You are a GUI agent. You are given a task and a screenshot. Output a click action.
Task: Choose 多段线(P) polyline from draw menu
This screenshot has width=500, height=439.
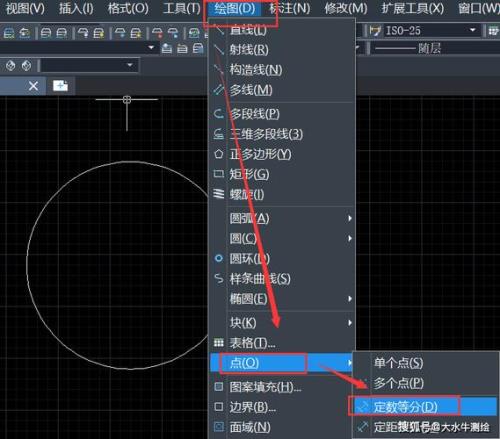point(282,114)
